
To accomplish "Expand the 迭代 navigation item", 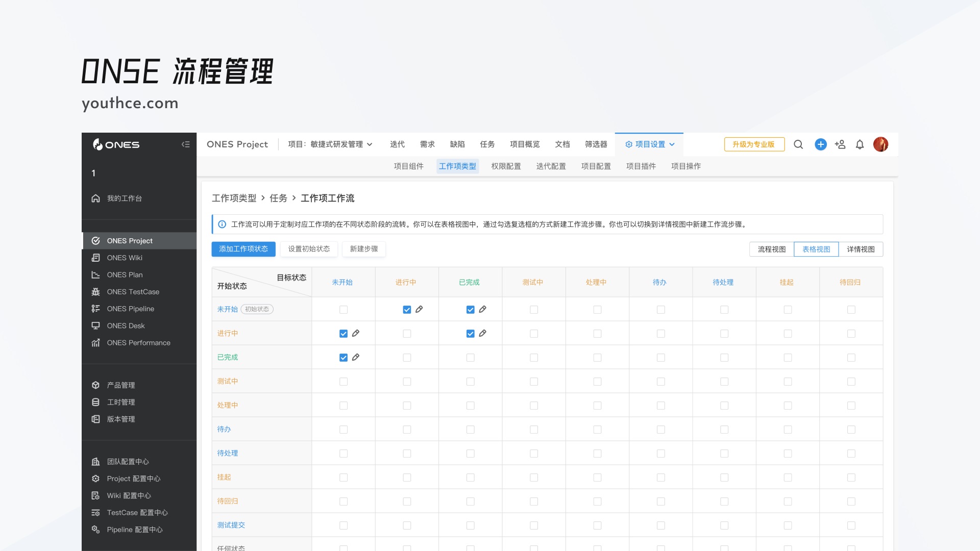I will click(x=398, y=144).
